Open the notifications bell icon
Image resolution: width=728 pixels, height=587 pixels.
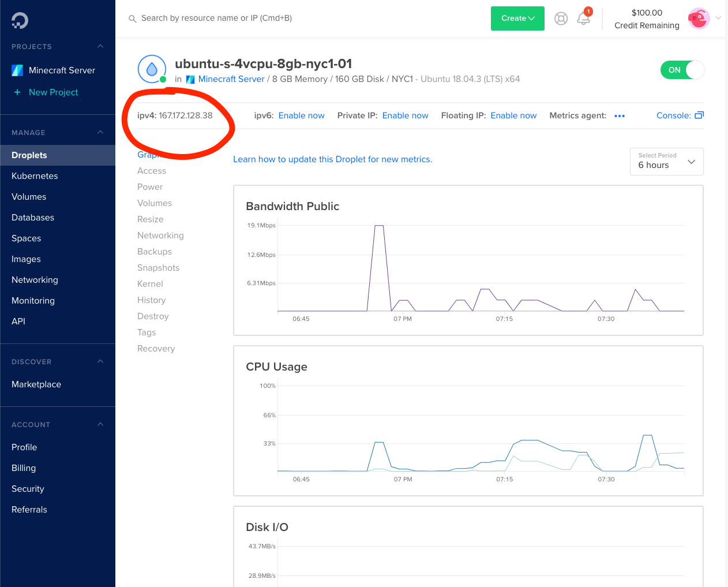(584, 18)
